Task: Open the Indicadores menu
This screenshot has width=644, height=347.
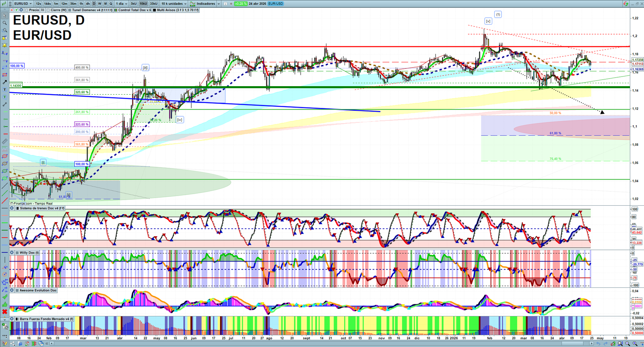Action: tap(205, 4)
